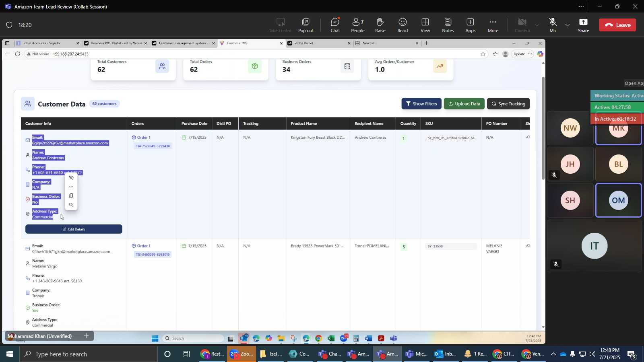Open the More actions menu
The width and height of the screenshot is (644, 362).
tap(493, 25)
